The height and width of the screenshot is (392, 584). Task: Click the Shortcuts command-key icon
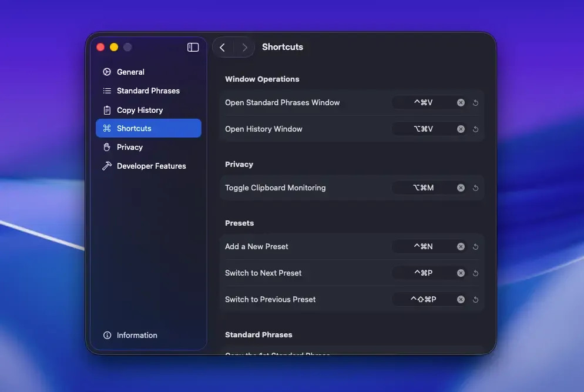(x=107, y=128)
